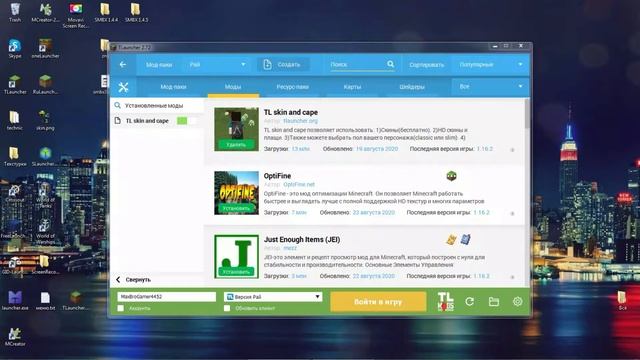Select the Movavi Screen Recorder desktop icon

click(76, 16)
